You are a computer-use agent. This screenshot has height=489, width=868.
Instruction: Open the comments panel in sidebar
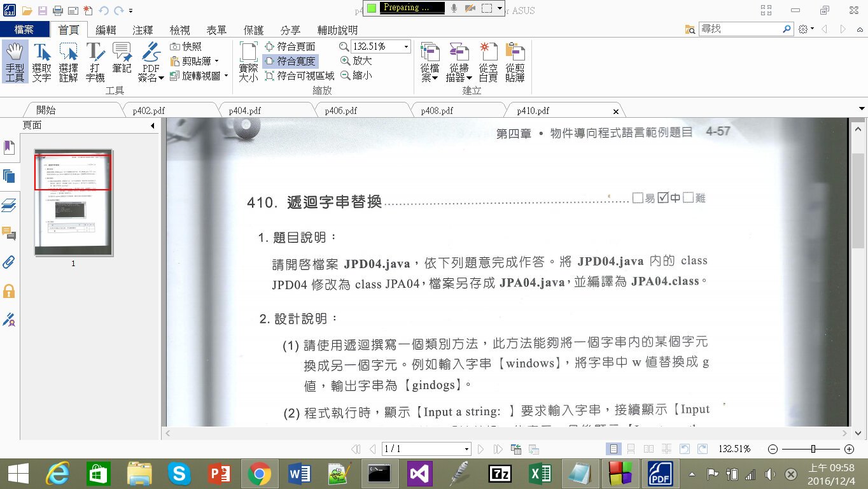(9, 234)
